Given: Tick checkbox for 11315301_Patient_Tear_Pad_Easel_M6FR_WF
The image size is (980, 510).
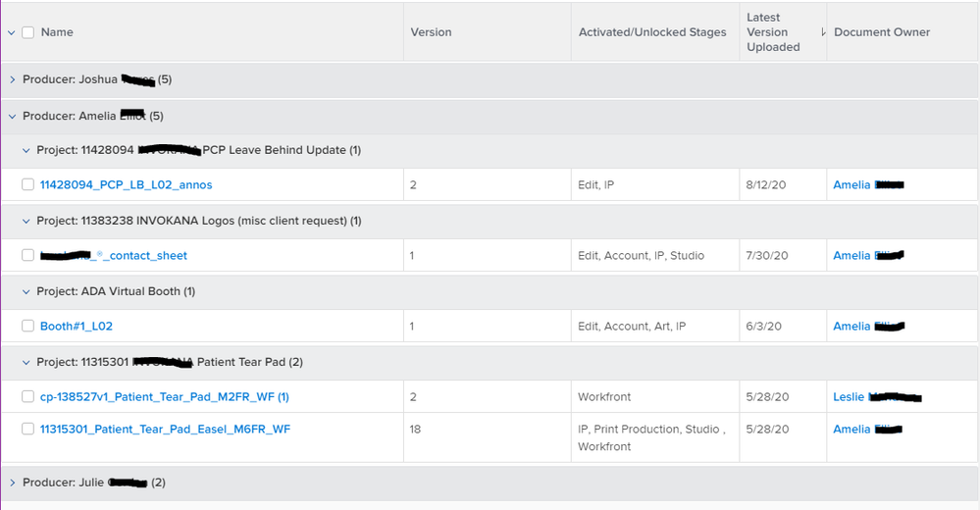Looking at the screenshot, I should click(x=28, y=429).
